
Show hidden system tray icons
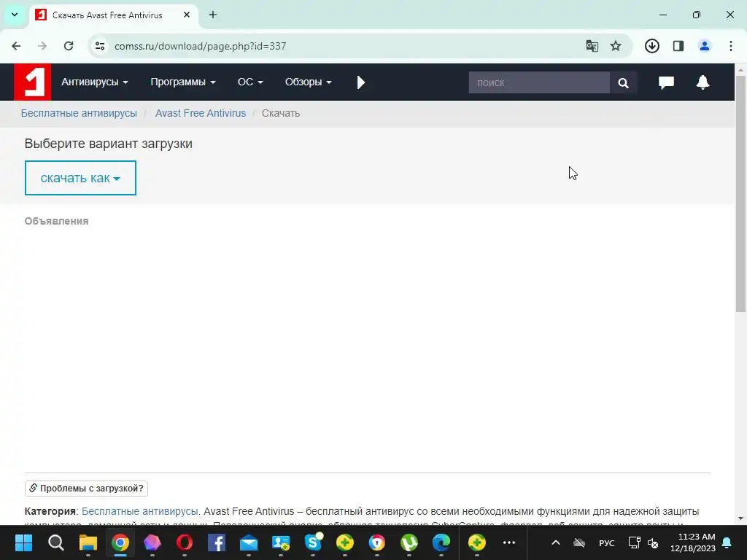[555, 542]
